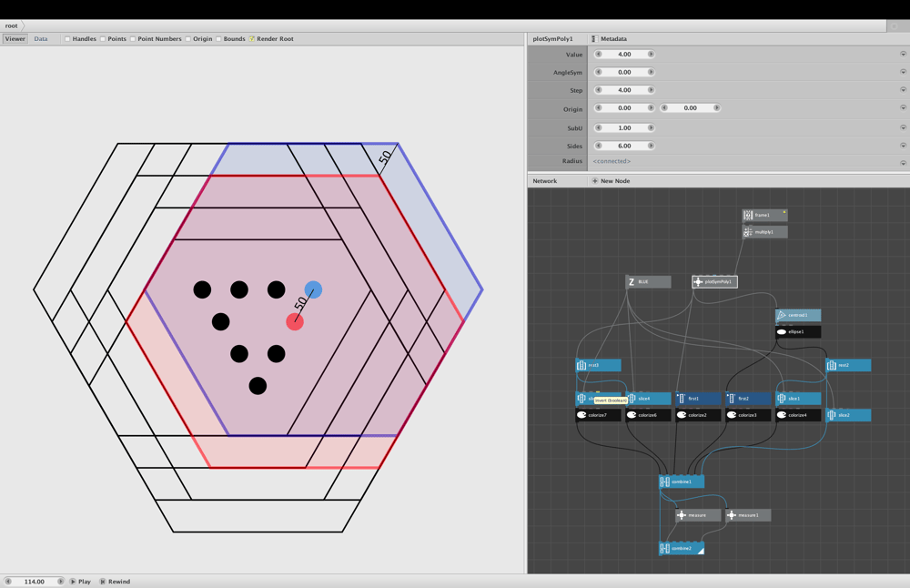
Task: Enable the Points checkbox
Action: (103, 39)
